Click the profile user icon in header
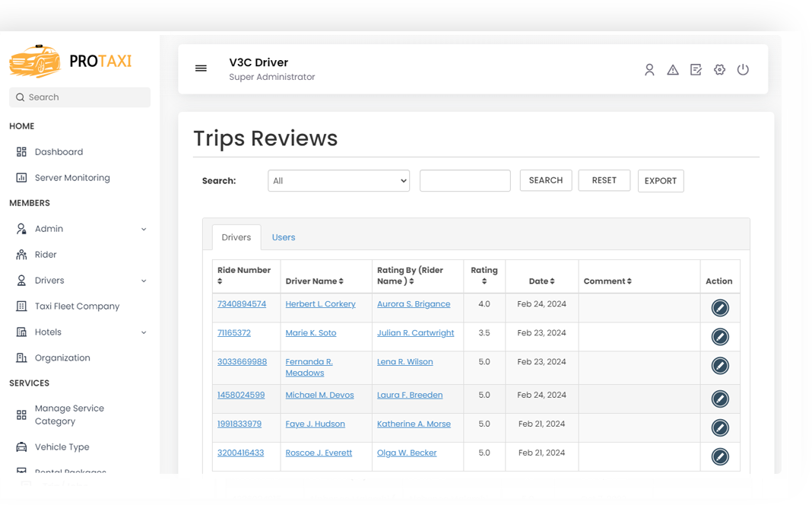 pos(649,69)
